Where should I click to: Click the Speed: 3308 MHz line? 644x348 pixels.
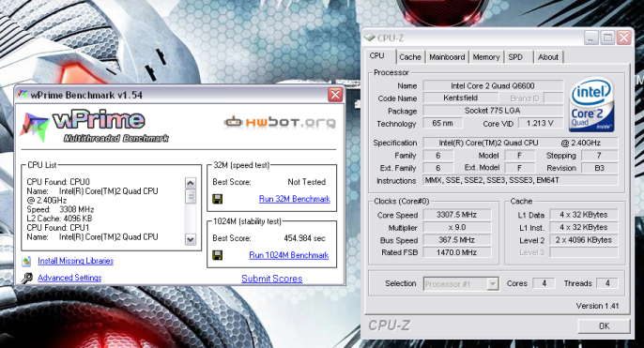tap(60, 209)
